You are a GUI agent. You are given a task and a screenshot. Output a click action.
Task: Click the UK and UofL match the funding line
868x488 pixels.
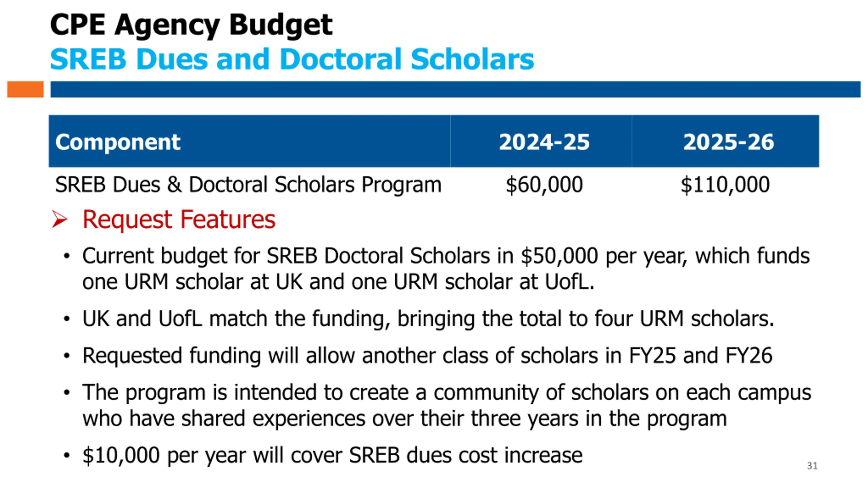point(428,319)
